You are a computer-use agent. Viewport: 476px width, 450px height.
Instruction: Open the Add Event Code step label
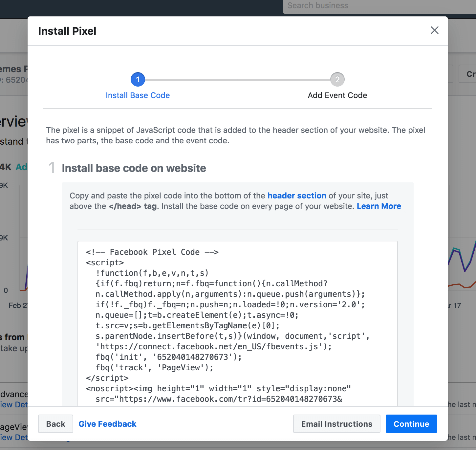(x=337, y=95)
